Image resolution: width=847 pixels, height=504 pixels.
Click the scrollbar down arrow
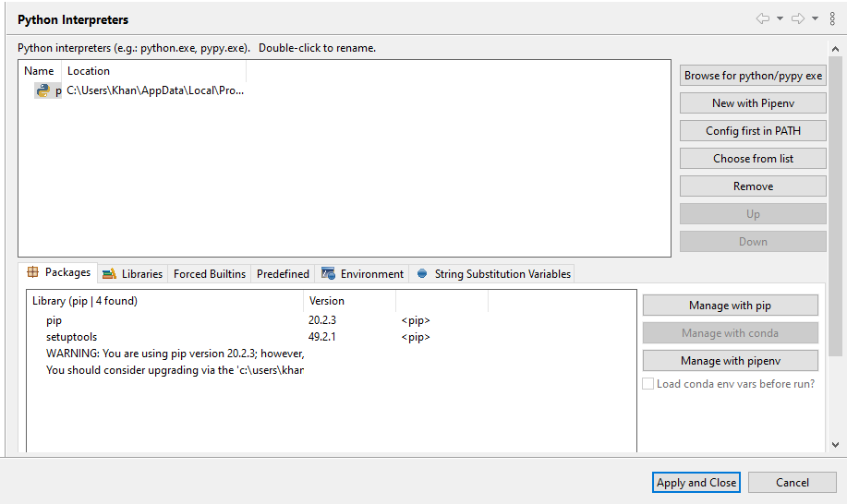[x=835, y=445]
